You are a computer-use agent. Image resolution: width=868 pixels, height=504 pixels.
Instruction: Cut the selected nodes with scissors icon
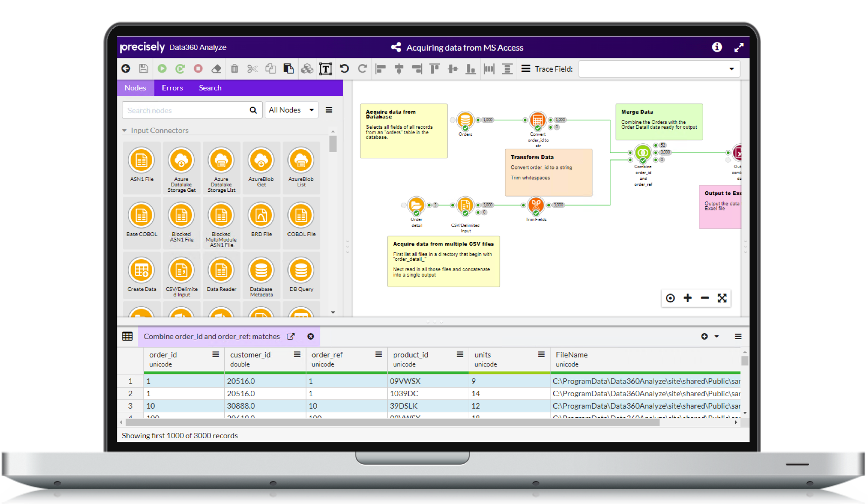click(252, 68)
